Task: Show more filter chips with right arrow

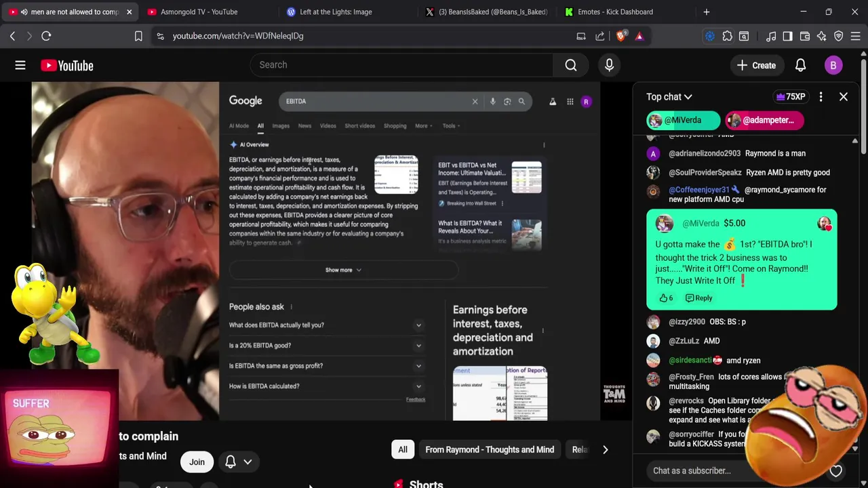Action: coord(605,449)
